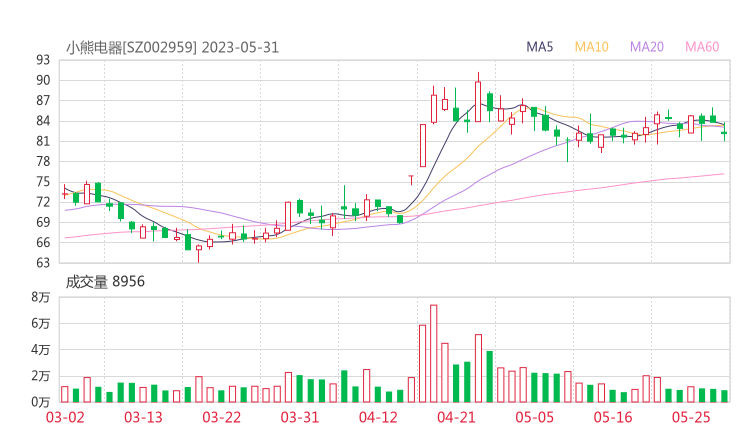
Task: Click the 04-21 date label
Action: tap(456, 417)
